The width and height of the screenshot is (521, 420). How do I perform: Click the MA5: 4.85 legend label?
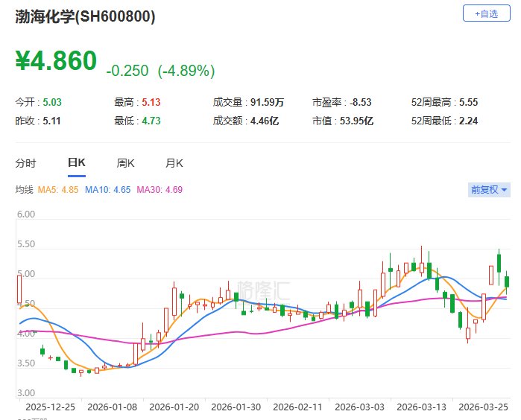[x=58, y=190]
